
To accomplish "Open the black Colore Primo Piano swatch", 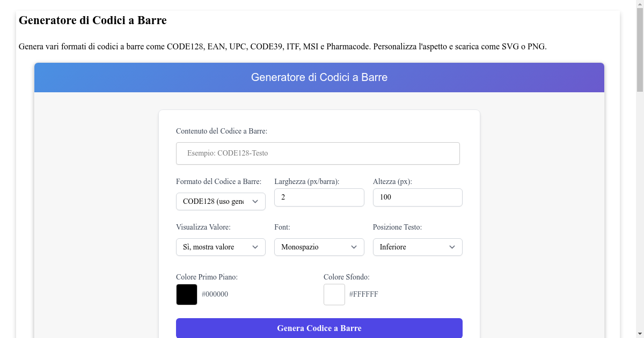I will (x=186, y=294).
